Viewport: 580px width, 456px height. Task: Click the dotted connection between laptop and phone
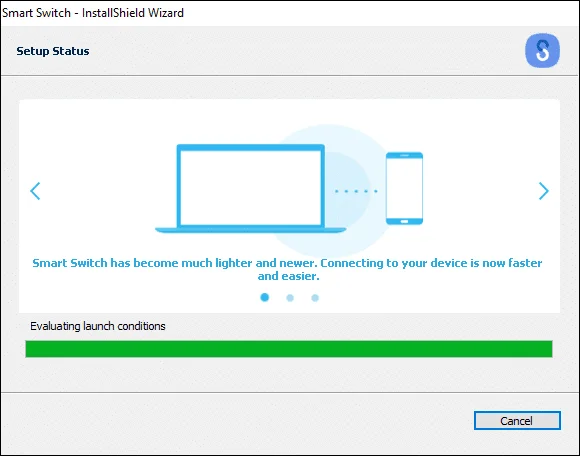[x=356, y=191]
